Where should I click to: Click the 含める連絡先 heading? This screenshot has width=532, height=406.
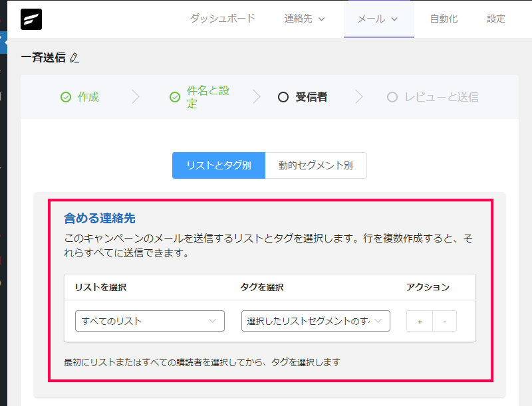pos(100,218)
